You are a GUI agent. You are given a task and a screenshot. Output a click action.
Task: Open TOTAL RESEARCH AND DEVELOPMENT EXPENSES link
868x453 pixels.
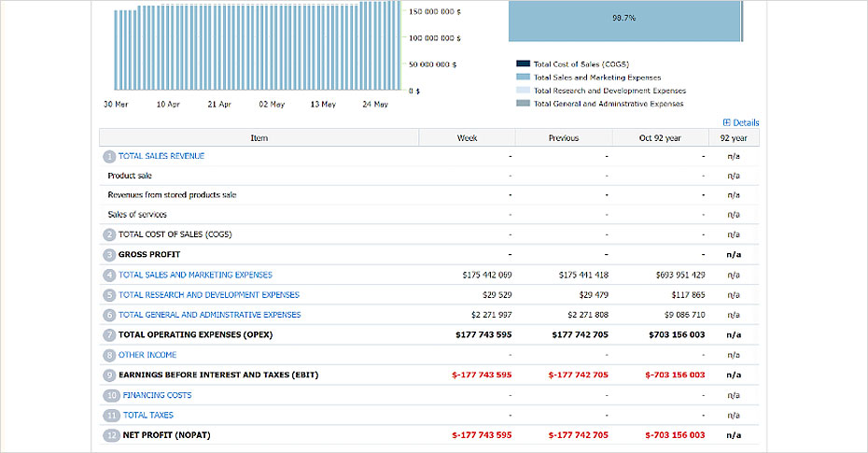point(208,295)
